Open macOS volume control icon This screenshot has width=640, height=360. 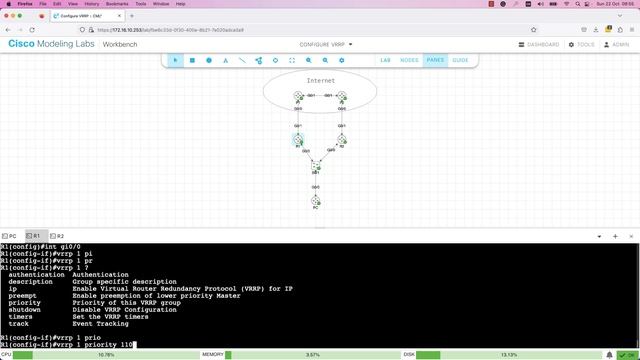click(x=541, y=4)
